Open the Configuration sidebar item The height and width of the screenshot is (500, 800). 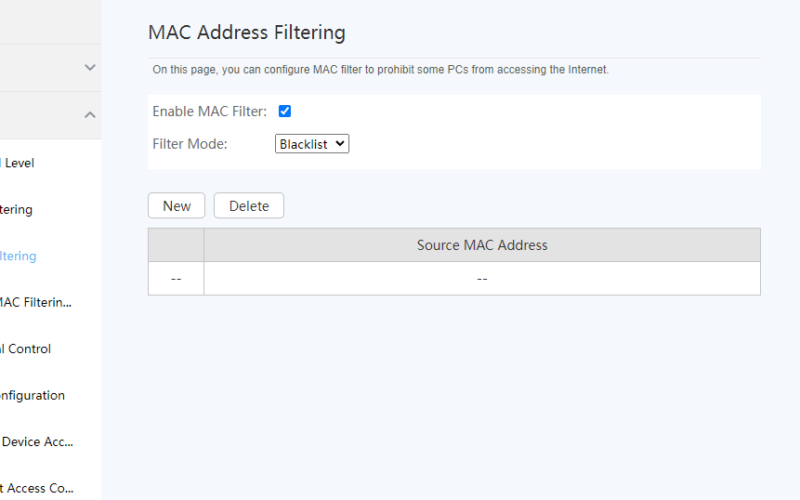coord(32,395)
